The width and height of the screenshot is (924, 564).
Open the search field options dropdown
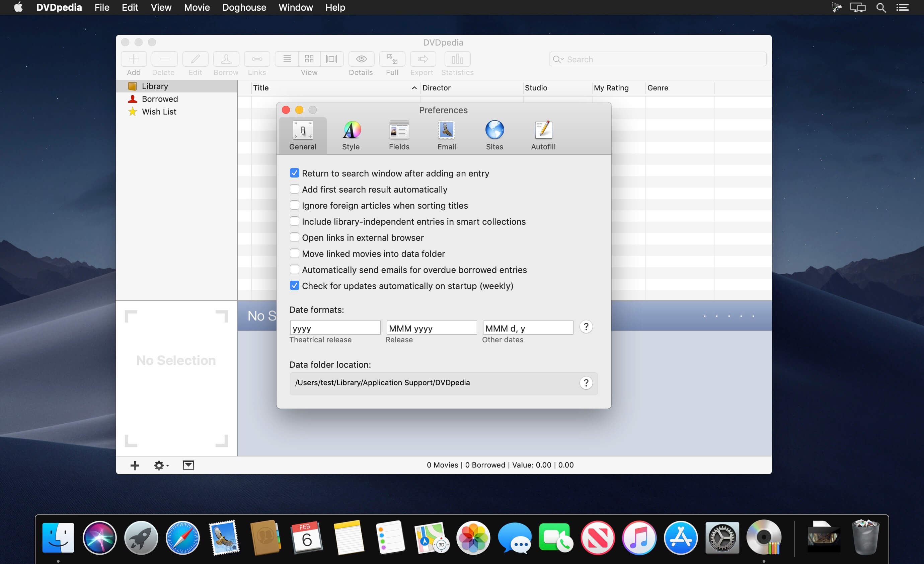point(558,59)
